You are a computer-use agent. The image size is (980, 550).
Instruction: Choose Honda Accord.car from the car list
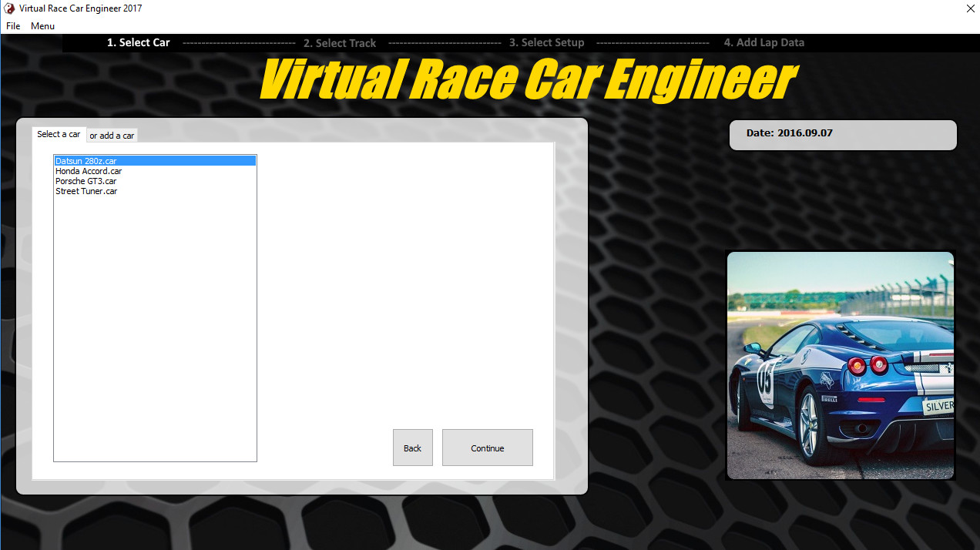click(89, 171)
